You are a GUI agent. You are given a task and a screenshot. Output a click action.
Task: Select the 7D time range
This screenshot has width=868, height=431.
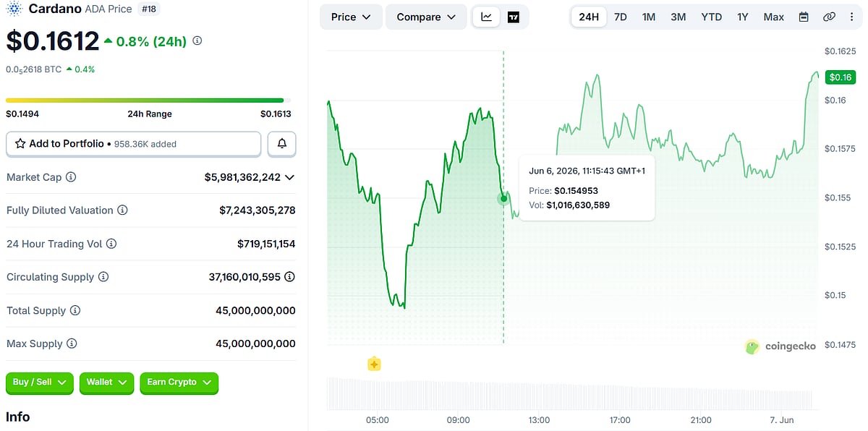point(620,17)
